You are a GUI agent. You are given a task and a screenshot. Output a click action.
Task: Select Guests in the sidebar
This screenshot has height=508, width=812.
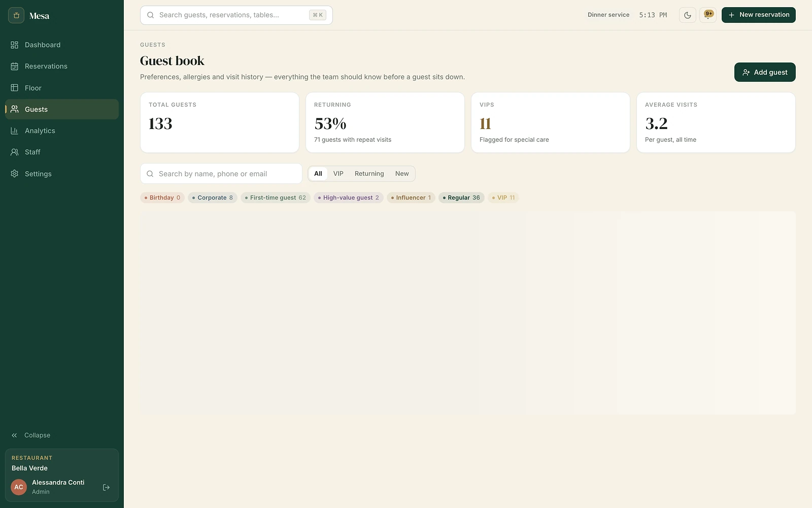coord(62,109)
